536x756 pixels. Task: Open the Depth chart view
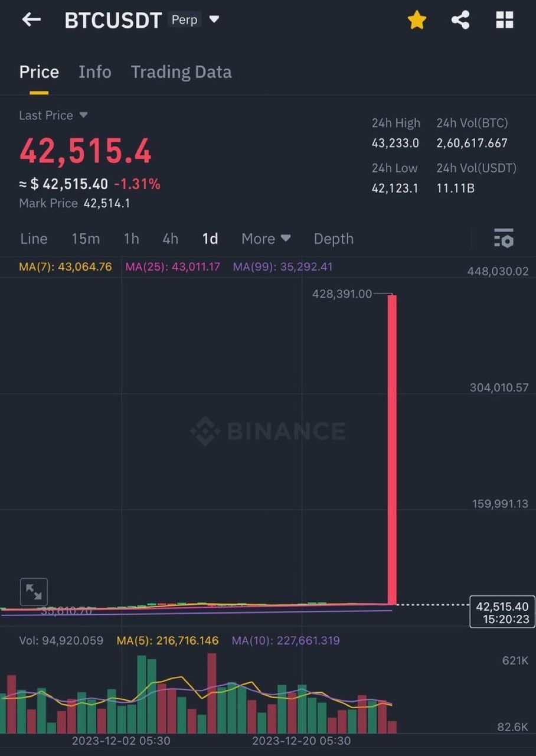point(334,239)
